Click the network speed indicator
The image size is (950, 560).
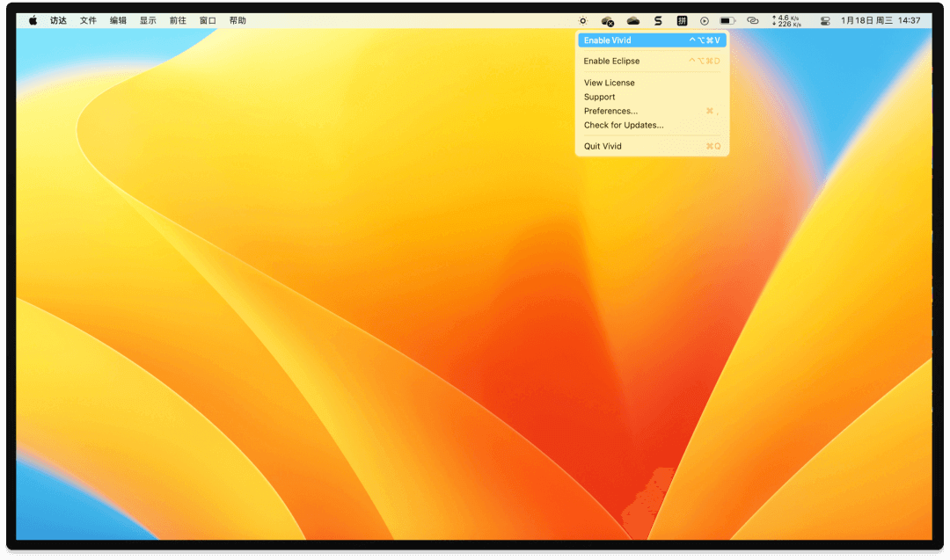(786, 20)
